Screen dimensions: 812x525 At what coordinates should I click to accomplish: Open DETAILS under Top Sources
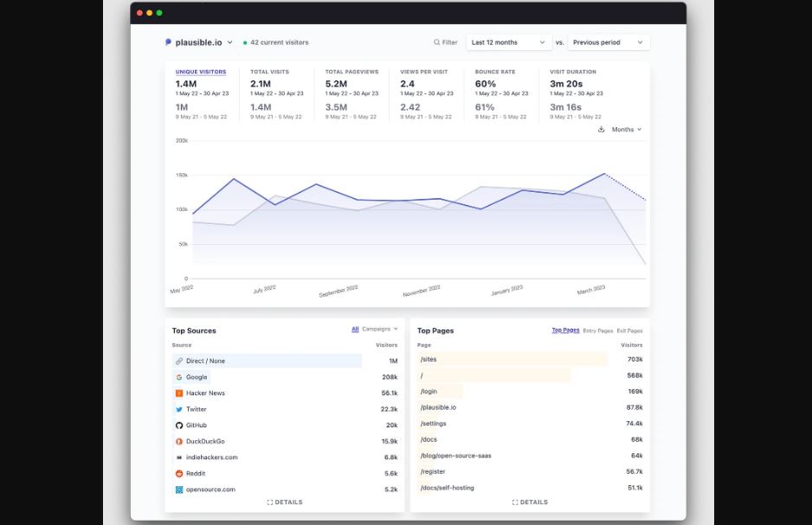click(x=285, y=503)
